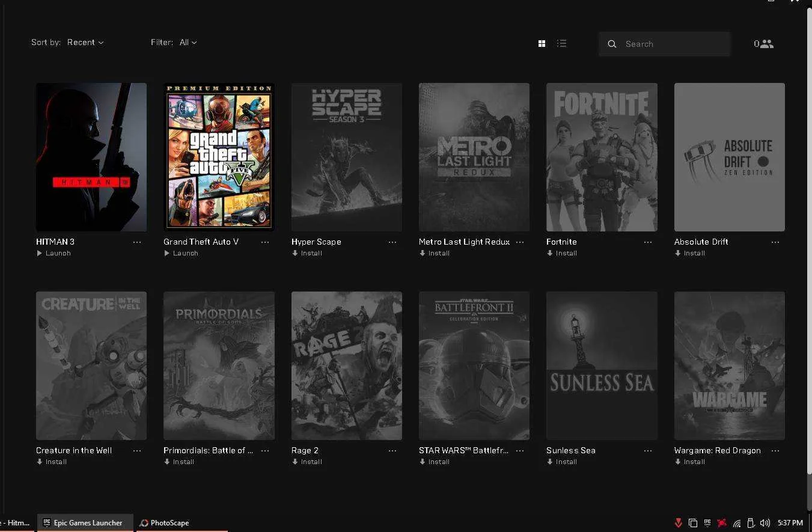Open options menu for Absolute Drift
This screenshot has height=532, width=812.
(x=775, y=242)
